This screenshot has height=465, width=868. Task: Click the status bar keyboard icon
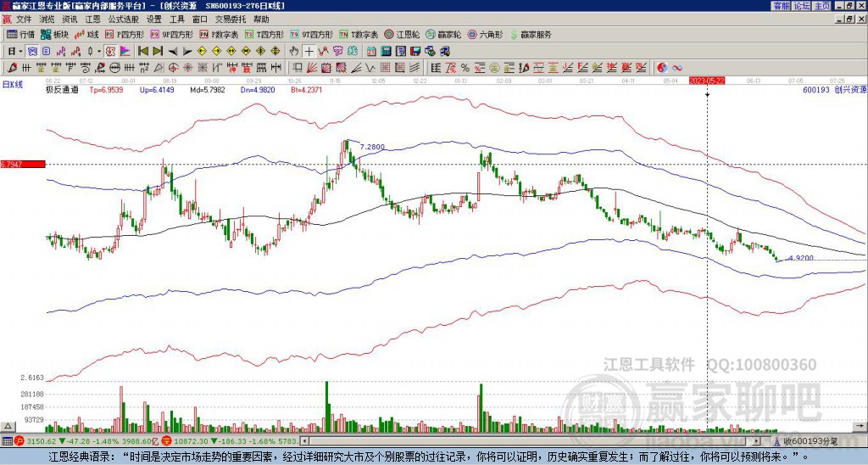7,441
